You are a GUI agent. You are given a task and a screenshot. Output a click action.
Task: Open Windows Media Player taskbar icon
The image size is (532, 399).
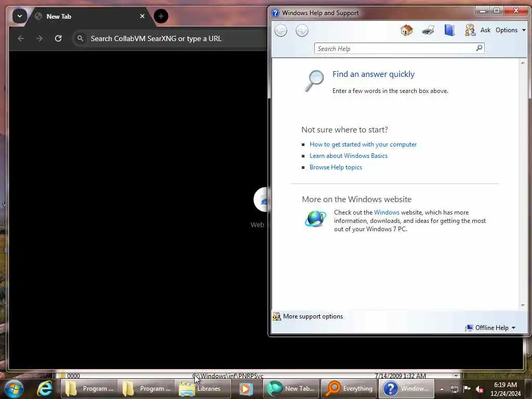pos(246,389)
